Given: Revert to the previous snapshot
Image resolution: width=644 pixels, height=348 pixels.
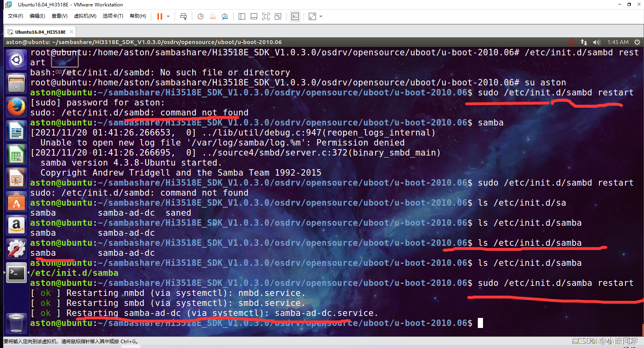Looking at the screenshot, I should coord(213,16).
